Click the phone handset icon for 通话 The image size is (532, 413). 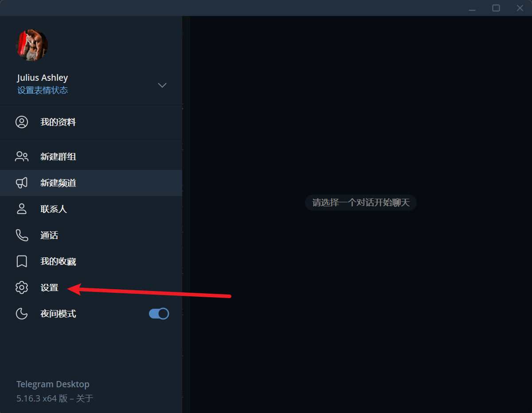coord(22,235)
